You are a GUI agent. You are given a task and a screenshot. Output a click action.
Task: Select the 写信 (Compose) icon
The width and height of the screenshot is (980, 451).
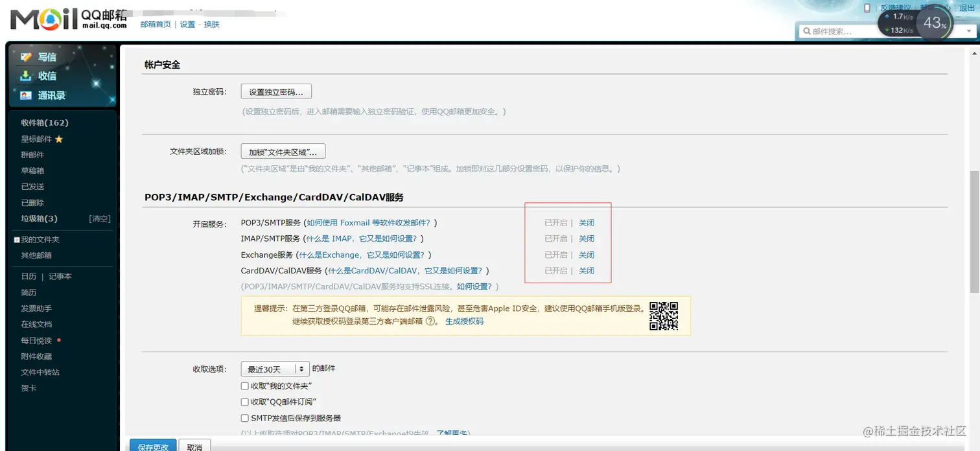[26, 56]
